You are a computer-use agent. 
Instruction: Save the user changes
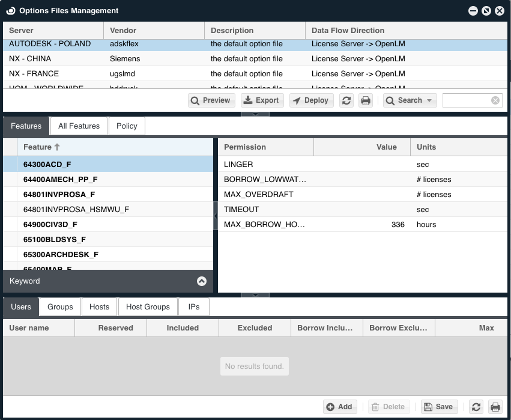(x=438, y=407)
